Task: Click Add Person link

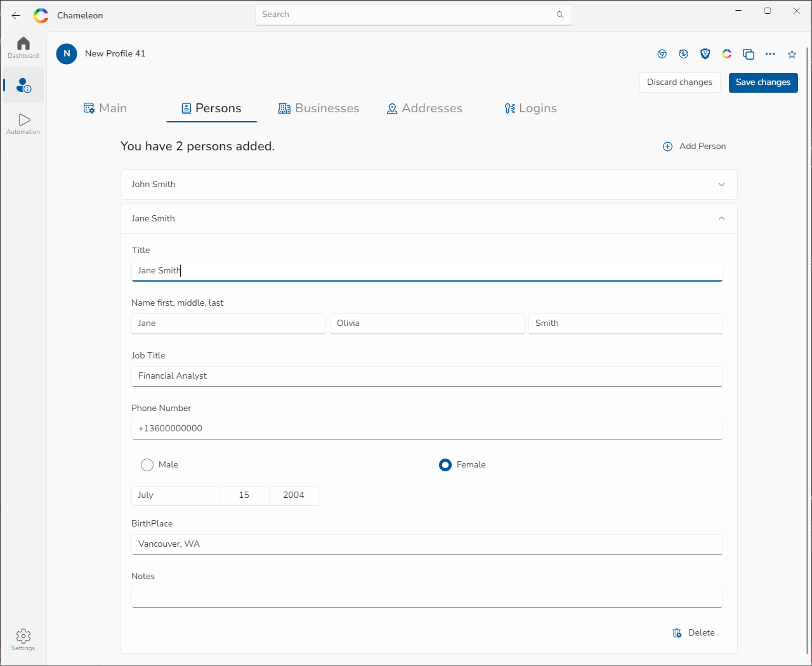Action: click(x=694, y=147)
